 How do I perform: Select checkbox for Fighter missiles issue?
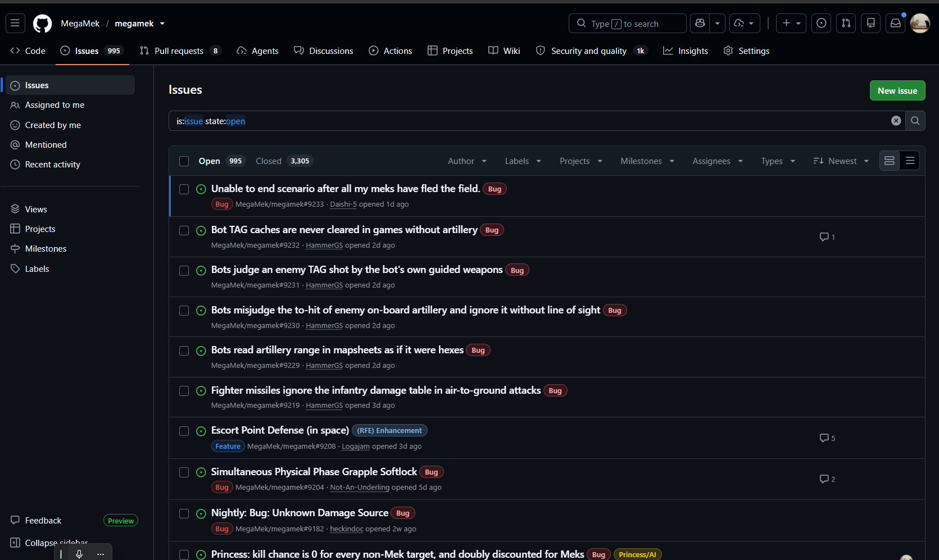(184, 391)
